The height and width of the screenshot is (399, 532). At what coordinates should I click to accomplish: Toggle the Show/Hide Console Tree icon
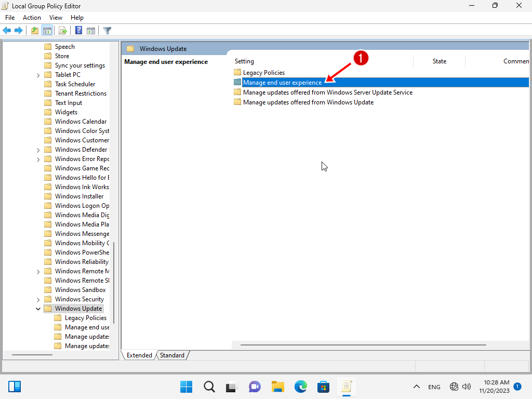point(47,30)
